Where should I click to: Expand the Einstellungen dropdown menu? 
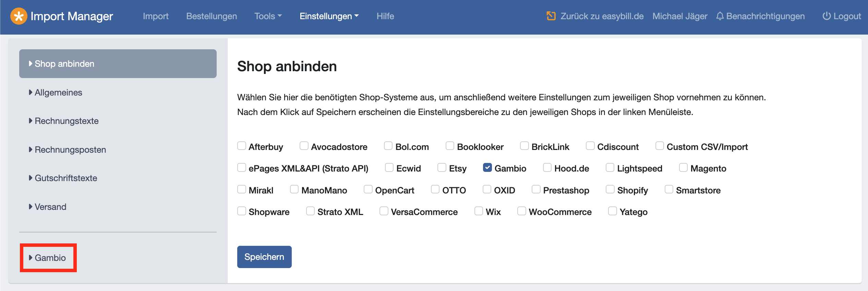[x=329, y=16]
